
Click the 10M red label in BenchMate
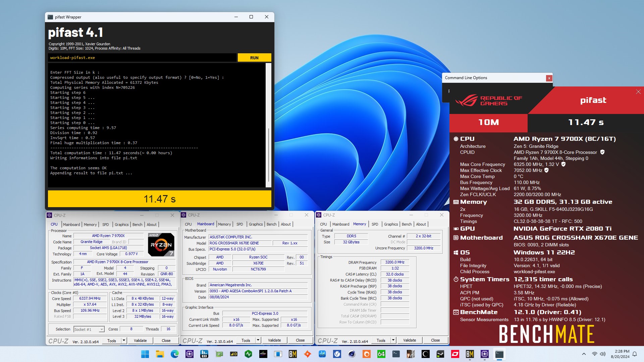tap(489, 122)
